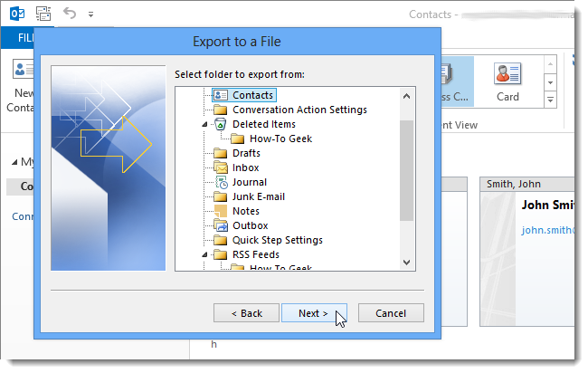The width and height of the screenshot is (588, 373).
Task: Click the Contacts folder card icon
Action: coord(221,95)
